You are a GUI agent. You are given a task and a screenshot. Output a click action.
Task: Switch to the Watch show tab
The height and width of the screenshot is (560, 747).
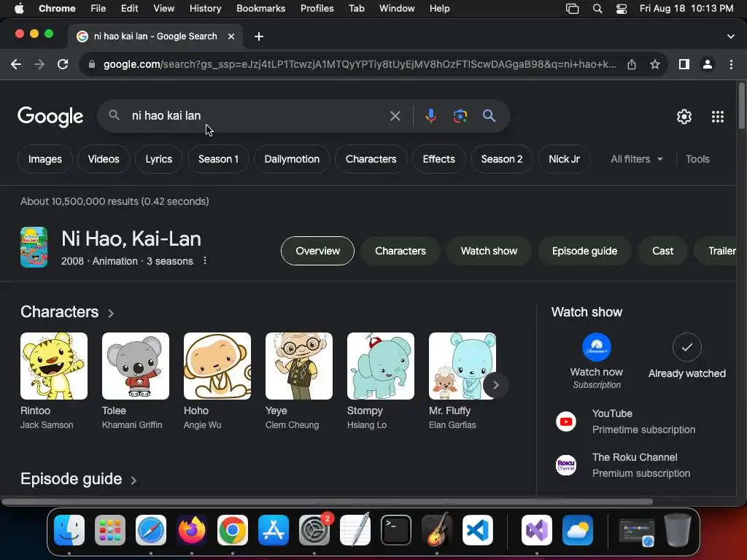click(489, 251)
